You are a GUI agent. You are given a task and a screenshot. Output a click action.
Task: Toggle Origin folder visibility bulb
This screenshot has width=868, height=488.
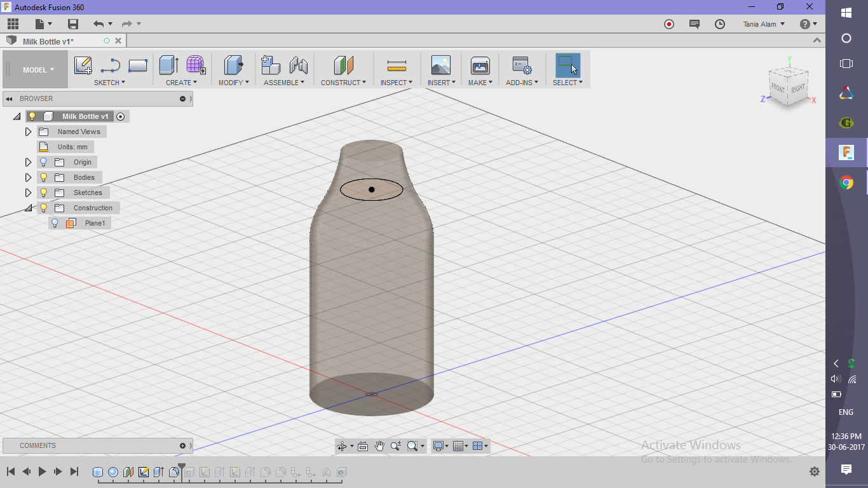pyautogui.click(x=44, y=162)
